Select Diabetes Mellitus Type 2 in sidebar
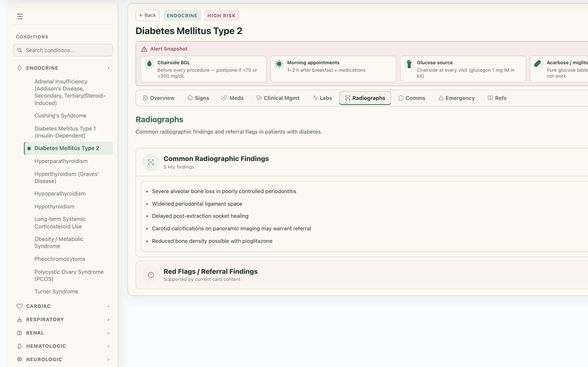The image size is (588, 367). click(x=68, y=148)
